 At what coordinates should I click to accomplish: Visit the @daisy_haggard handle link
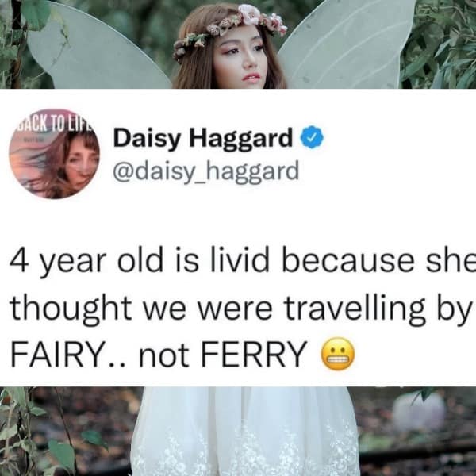pos(205,171)
